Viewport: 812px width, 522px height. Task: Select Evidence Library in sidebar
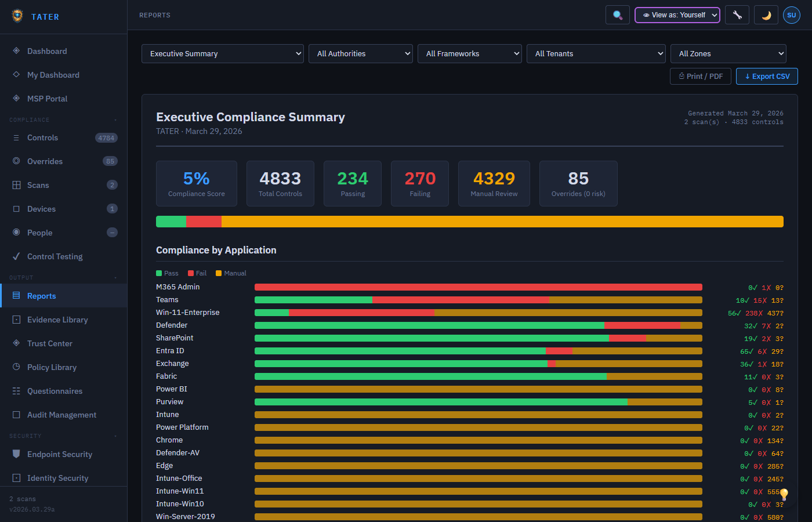[x=64, y=320]
